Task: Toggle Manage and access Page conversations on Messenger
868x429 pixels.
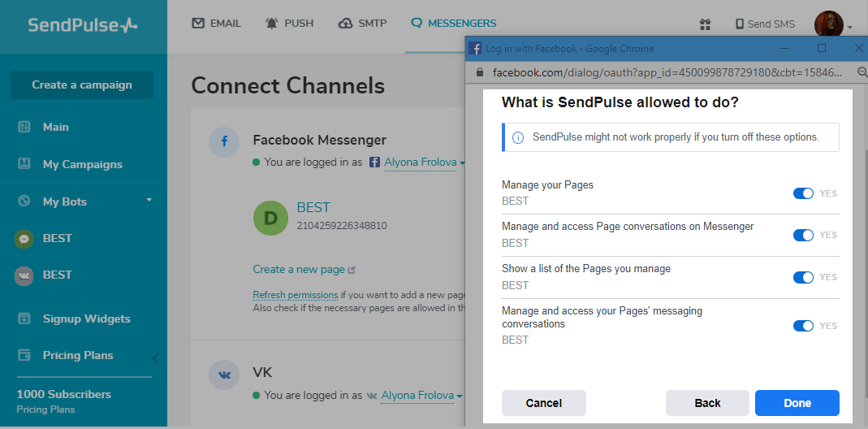Action: 802,235
